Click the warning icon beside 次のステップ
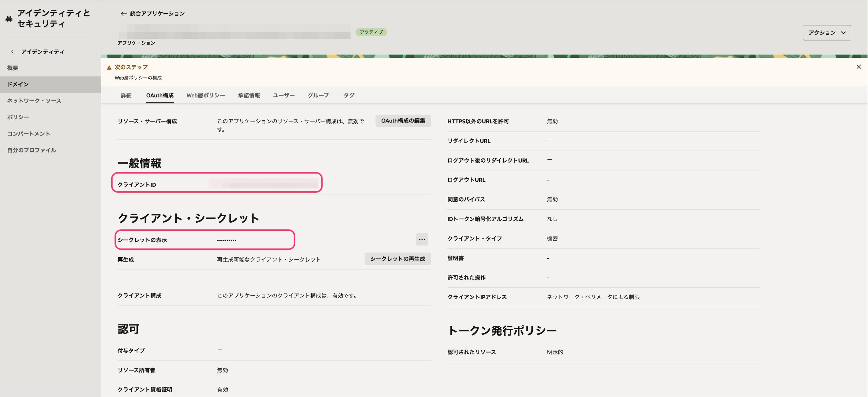The image size is (868, 397). [109, 67]
